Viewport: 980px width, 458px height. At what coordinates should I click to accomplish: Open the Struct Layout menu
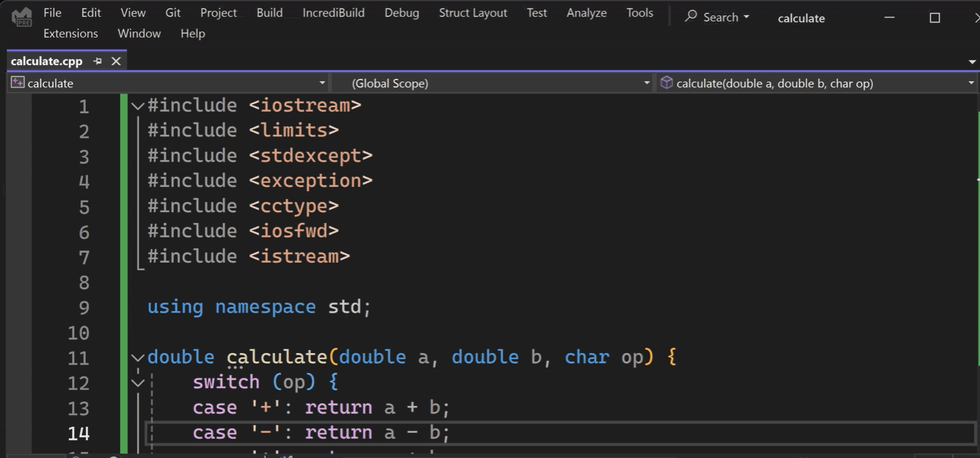click(473, 13)
